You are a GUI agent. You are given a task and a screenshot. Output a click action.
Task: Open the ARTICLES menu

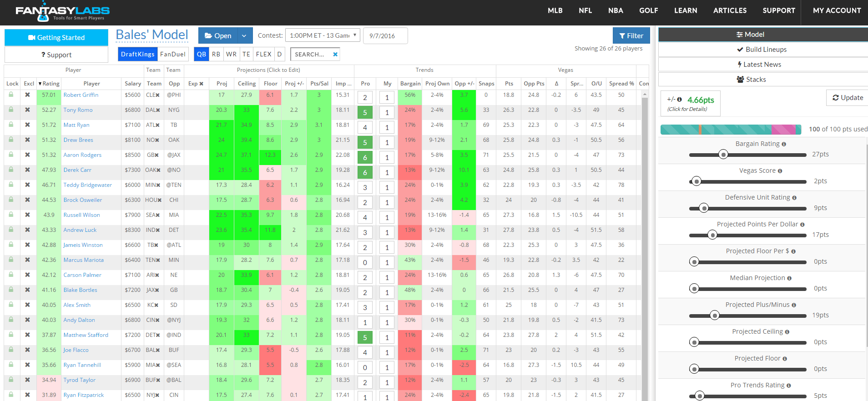point(730,10)
